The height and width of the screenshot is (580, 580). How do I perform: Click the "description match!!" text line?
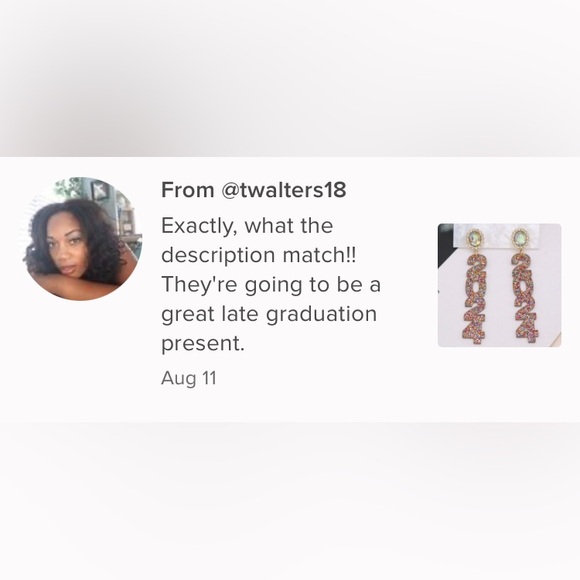pos(259,255)
